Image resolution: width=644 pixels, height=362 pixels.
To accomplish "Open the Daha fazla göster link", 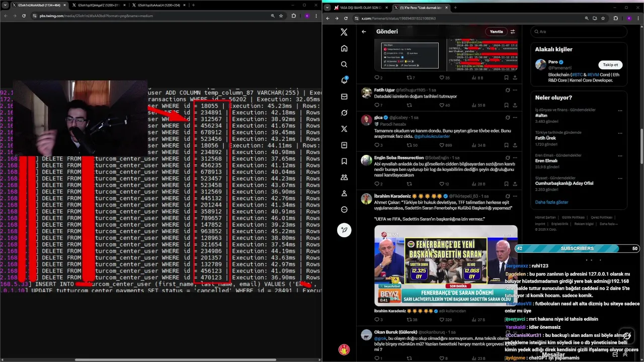I will (x=551, y=202).
